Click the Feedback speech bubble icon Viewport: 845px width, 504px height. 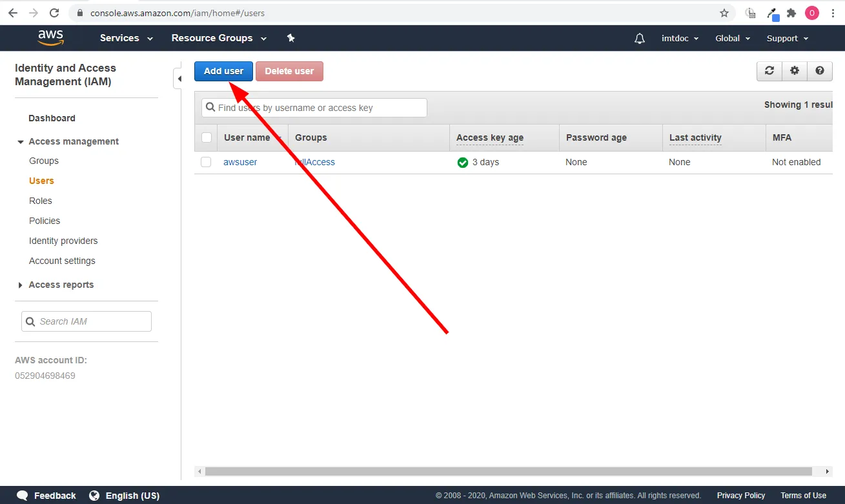pos(23,496)
